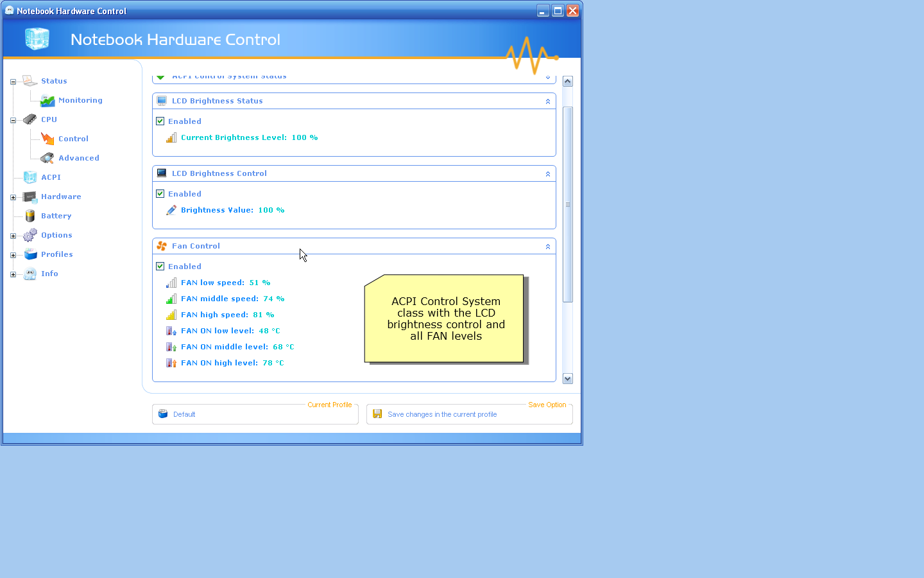Click the scrollbar up arrow
The image size is (924, 578).
coord(568,81)
